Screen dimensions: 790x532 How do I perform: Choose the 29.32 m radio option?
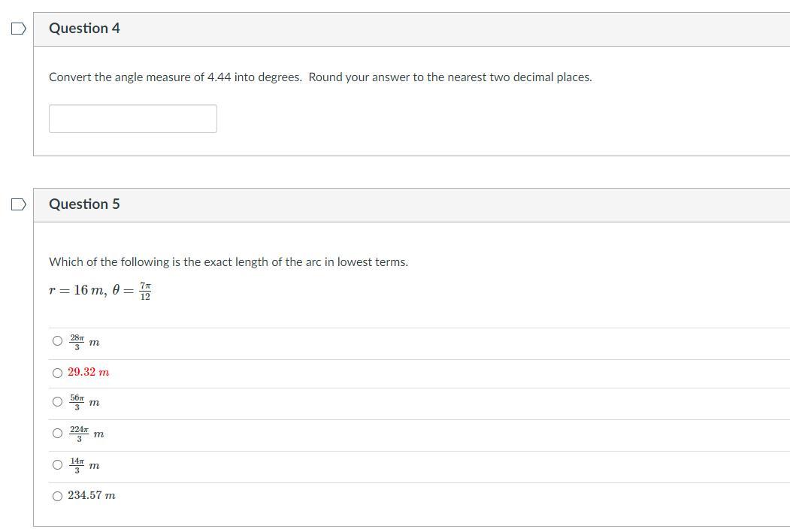(x=58, y=373)
